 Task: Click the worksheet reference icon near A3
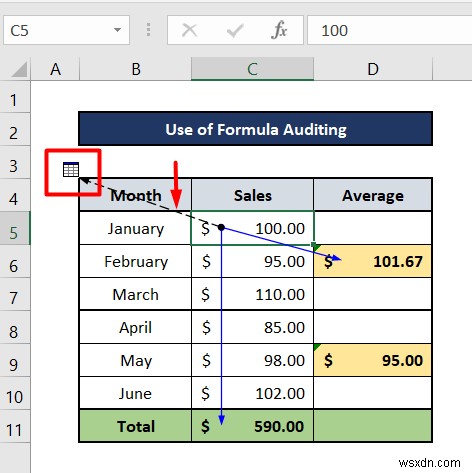(71, 169)
